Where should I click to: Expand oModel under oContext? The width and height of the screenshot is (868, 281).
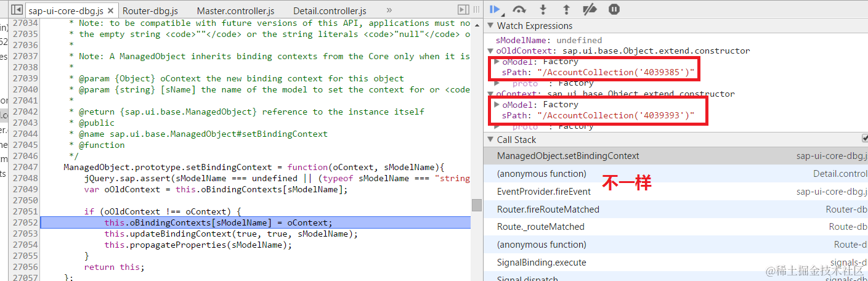point(497,105)
